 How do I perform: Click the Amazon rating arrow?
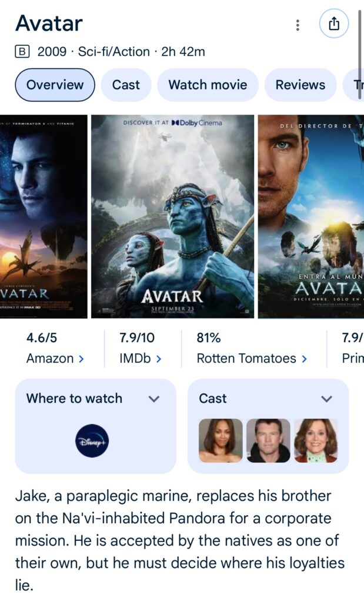[x=81, y=359]
